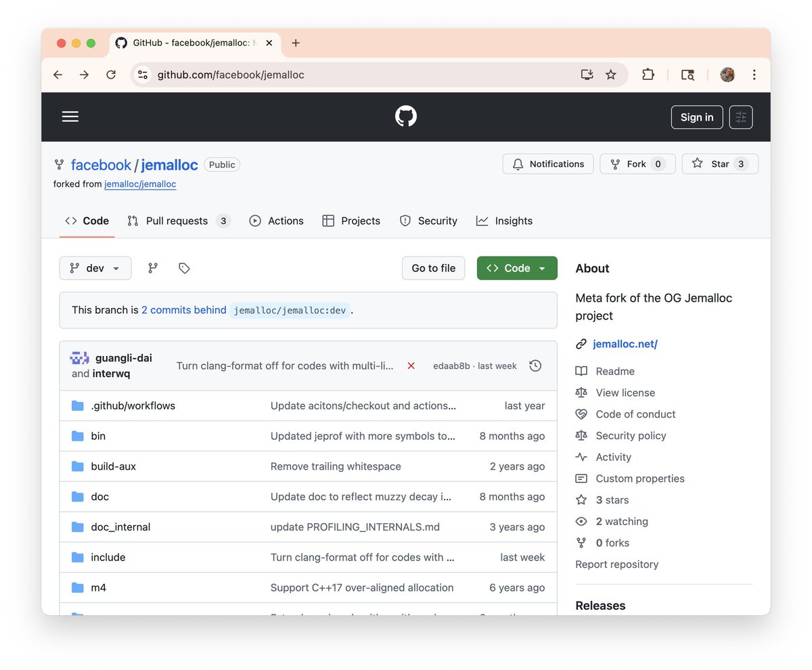Reload the page
812x670 pixels.
point(111,74)
